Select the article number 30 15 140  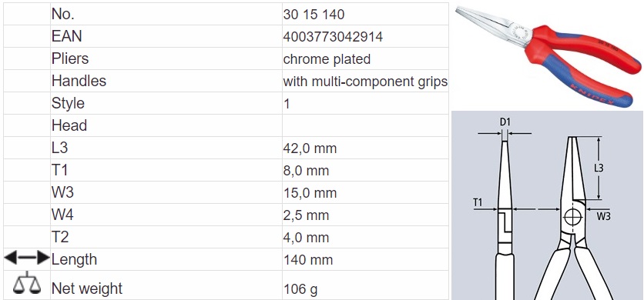[314, 15]
